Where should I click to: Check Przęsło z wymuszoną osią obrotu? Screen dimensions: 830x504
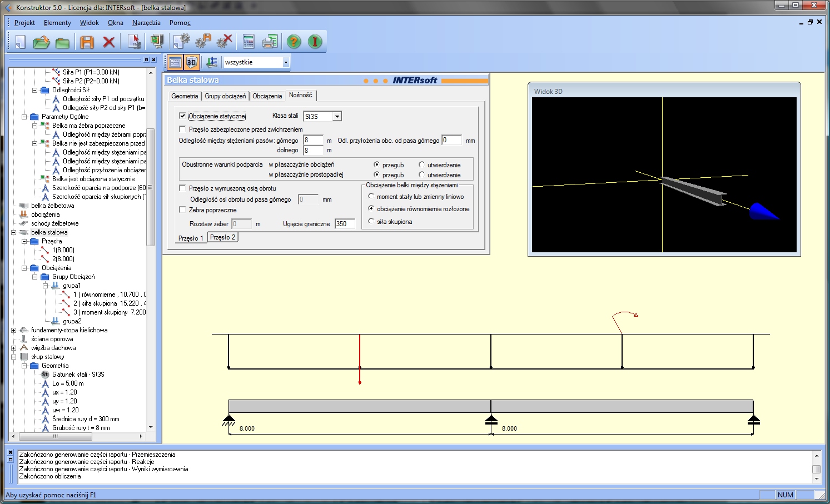pos(182,188)
